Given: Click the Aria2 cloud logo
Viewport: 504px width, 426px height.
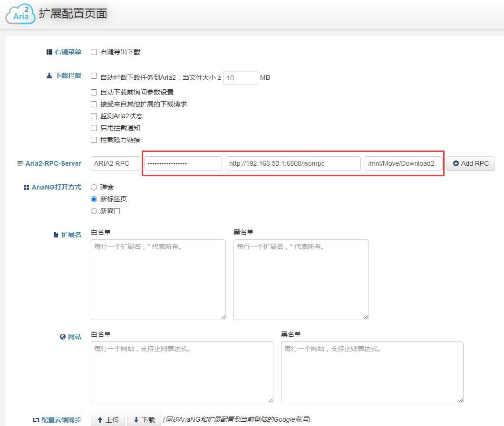Looking at the screenshot, I should (x=20, y=13).
